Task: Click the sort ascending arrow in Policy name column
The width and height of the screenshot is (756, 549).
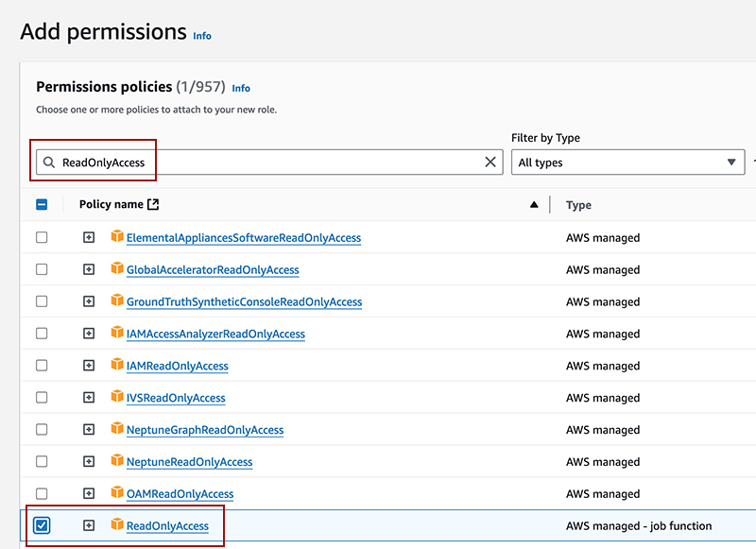Action: (x=534, y=205)
